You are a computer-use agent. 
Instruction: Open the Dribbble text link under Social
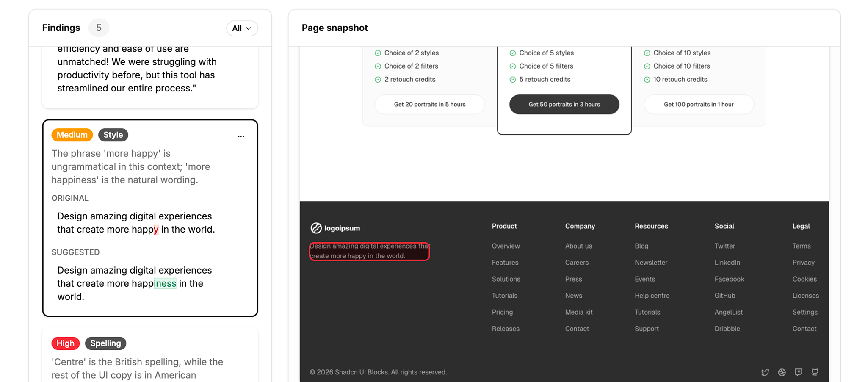727,329
